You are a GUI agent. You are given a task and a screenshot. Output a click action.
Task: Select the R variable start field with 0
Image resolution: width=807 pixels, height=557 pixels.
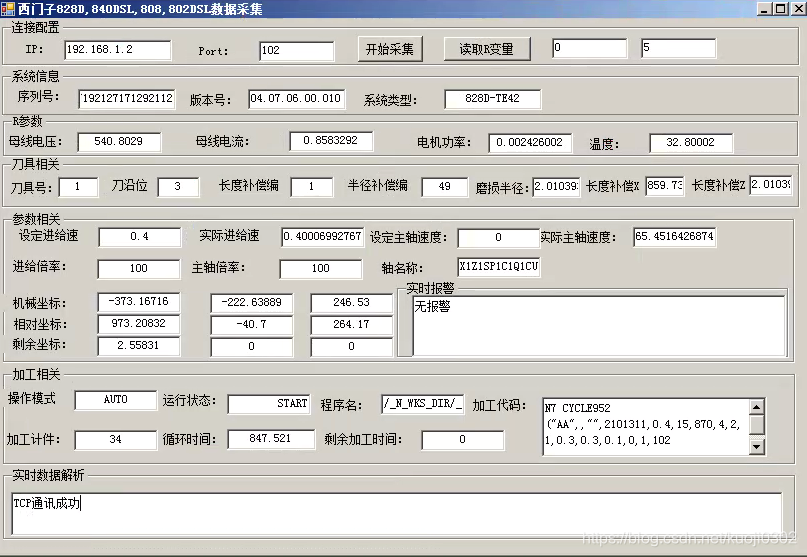590,48
